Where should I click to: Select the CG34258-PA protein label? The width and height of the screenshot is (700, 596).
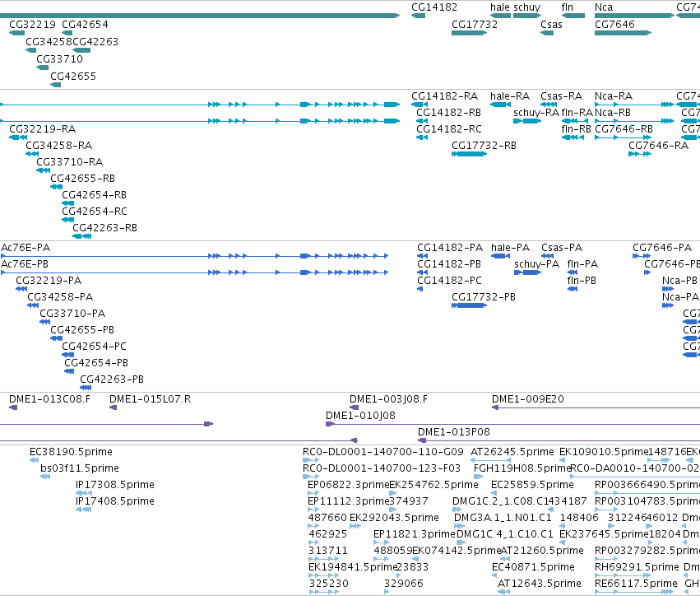pyautogui.click(x=60, y=297)
